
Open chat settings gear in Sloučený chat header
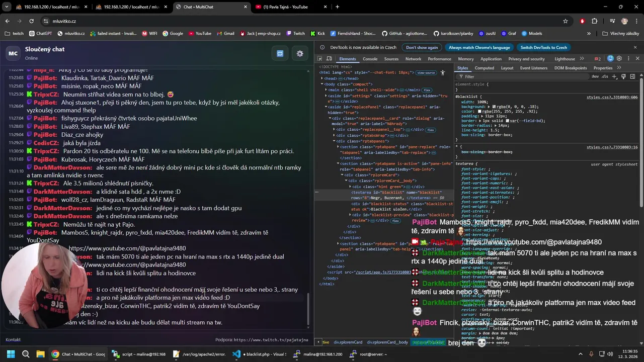tap(300, 53)
